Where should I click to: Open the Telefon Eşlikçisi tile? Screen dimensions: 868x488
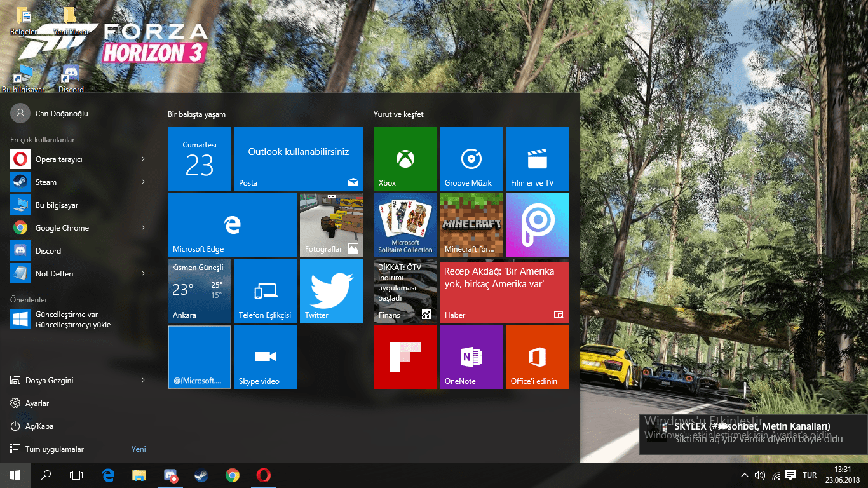point(266,291)
